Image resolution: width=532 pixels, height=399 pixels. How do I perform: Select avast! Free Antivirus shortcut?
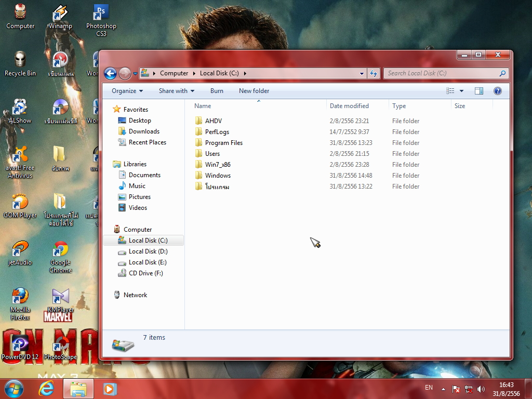point(20,162)
